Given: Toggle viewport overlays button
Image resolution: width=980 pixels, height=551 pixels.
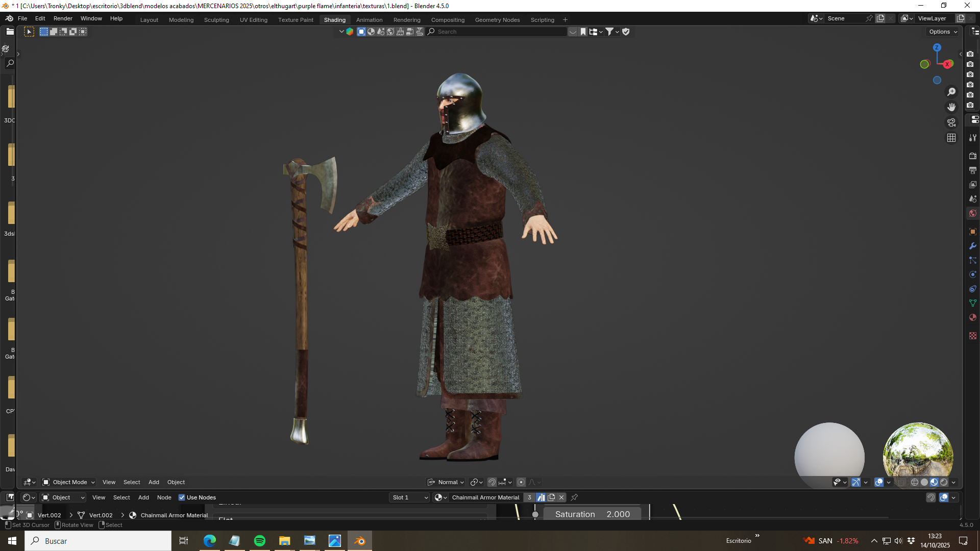Looking at the screenshot, I should [x=879, y=482].
